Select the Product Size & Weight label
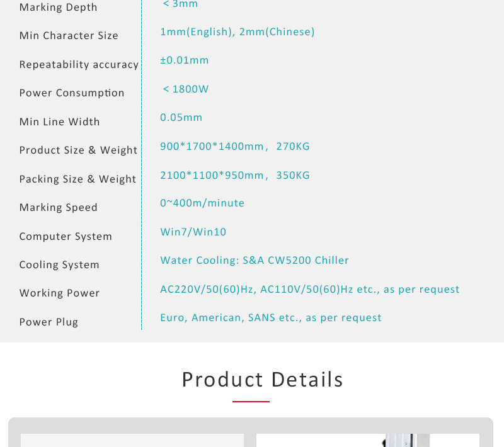 click(x=78, y=150)
